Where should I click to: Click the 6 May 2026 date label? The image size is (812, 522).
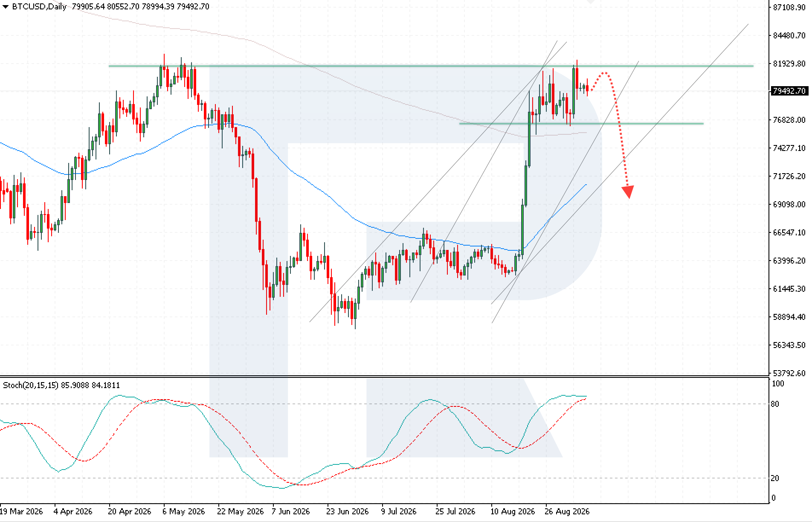point(184,511)
